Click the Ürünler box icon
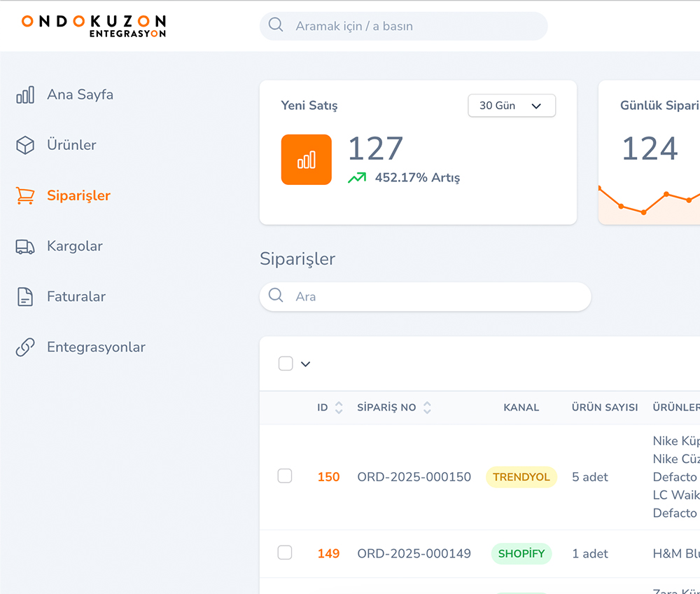This screenshot has height=594, width=700. [25, 146]
